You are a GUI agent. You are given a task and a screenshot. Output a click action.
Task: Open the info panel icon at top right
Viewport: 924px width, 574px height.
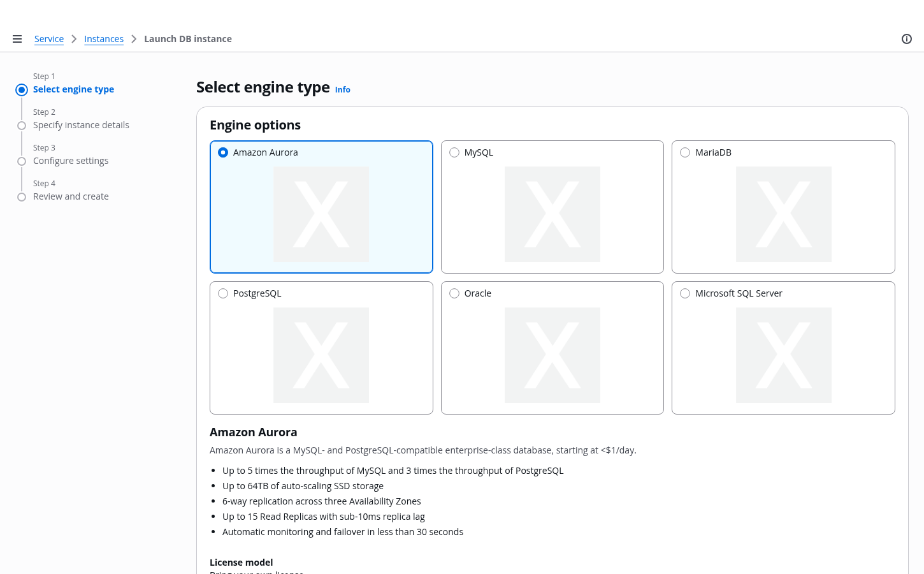[x=907, y=39]
